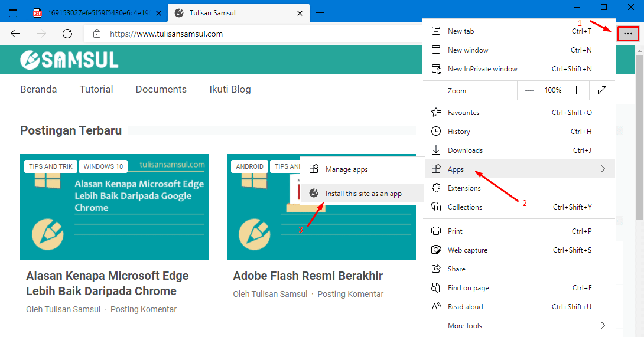
Task: Start Read aloud from the menu
Action: [x=519, y=307]
